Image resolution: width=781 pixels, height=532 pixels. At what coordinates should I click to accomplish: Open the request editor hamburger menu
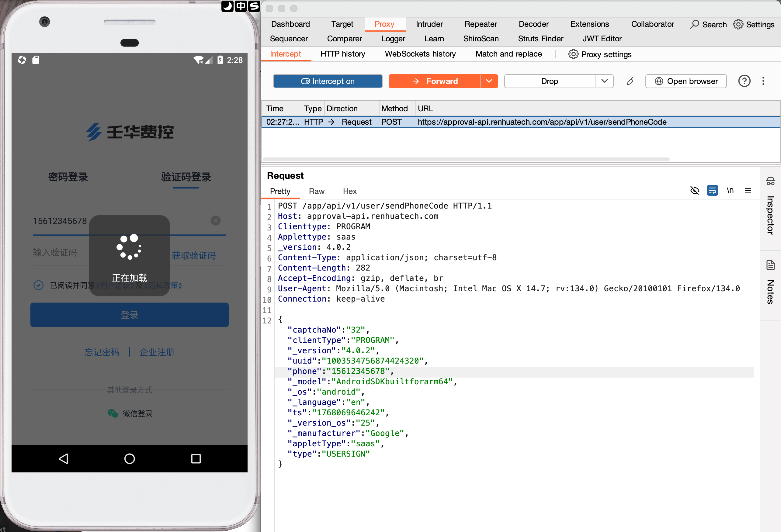pyautogui.click(x=748, y=191)
